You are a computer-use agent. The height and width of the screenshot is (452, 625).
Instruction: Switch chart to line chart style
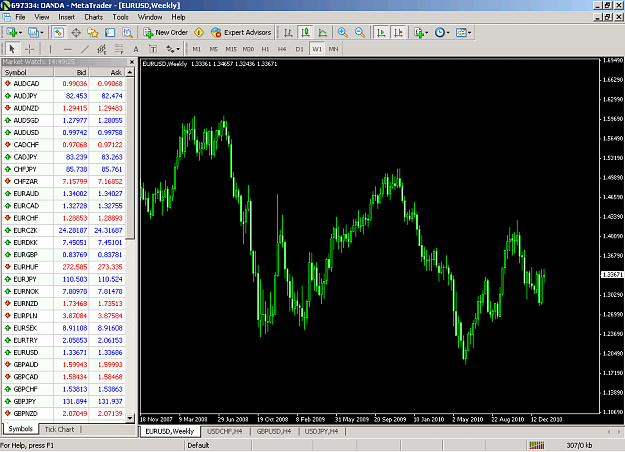coord(322,33)
